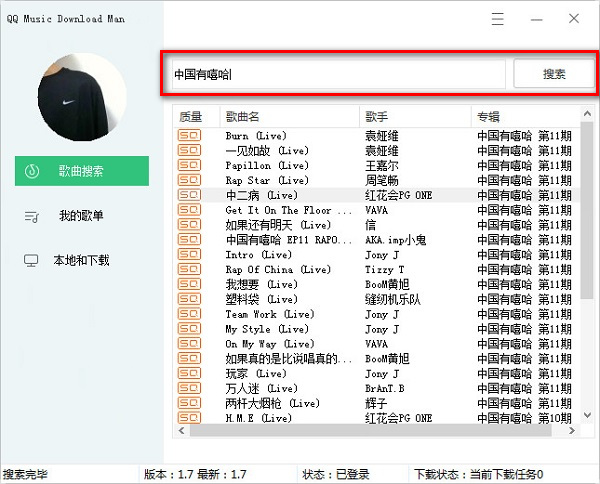This screenshot has height=484, width=600.
Task: Open the 本地和下载 section
Action: tap(81, 261)
